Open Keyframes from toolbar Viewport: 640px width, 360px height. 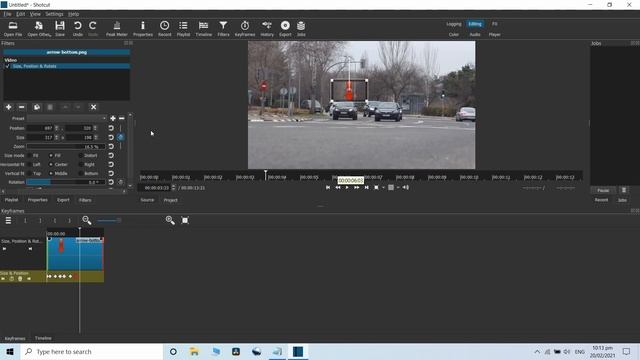[x=245, y=29]
